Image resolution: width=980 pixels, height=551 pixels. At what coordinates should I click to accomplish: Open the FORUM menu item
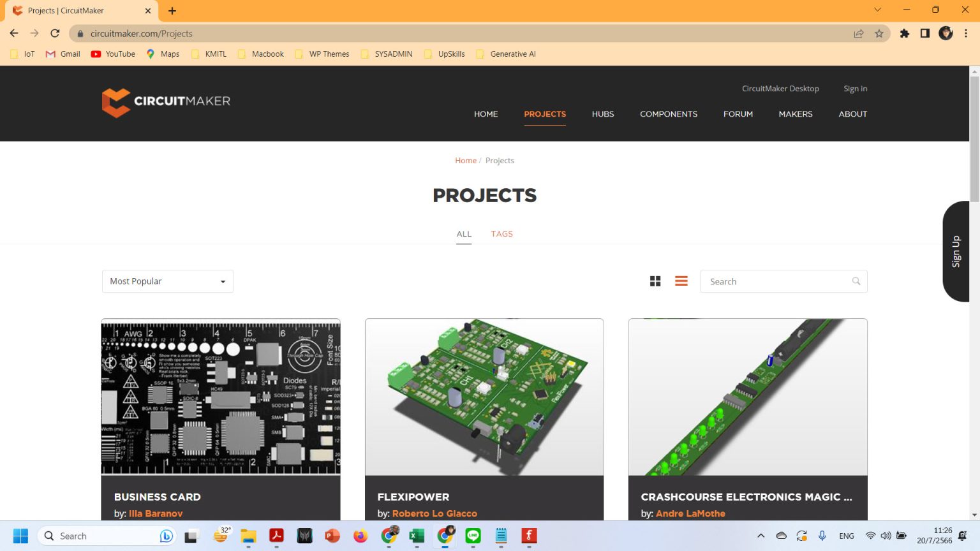(x=738, y=114)
